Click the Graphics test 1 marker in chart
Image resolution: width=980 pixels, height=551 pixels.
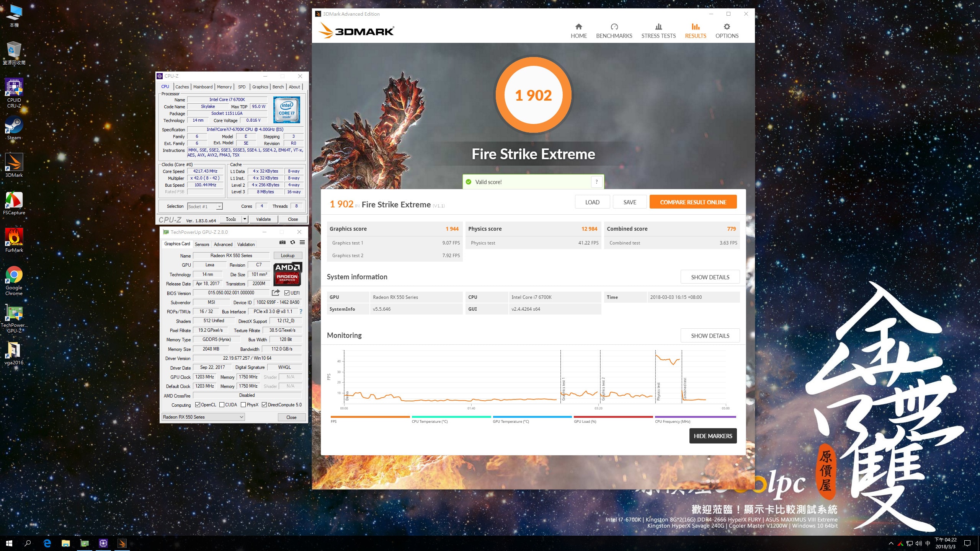(x=563, y=389)
